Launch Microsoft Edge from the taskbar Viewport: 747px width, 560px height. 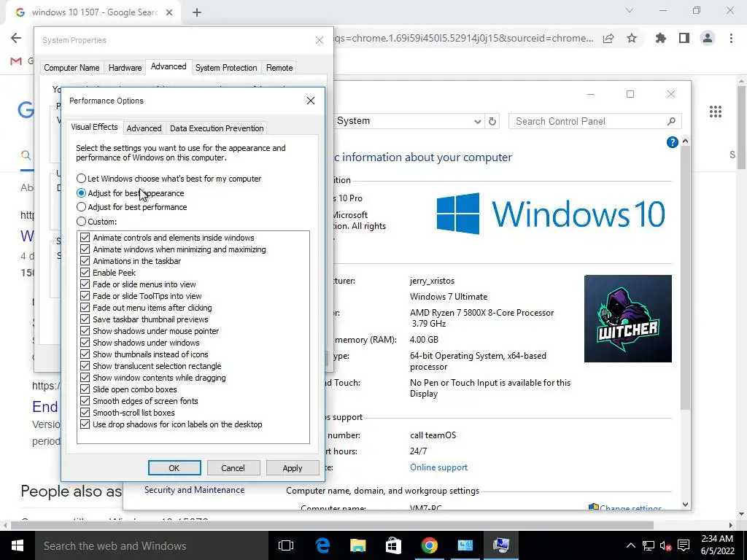322,545
